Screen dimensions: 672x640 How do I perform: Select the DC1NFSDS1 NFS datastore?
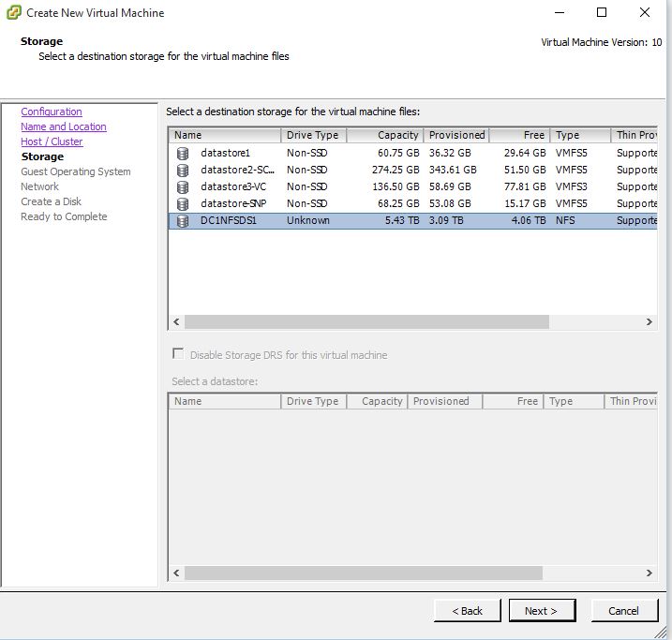point(413,220)
